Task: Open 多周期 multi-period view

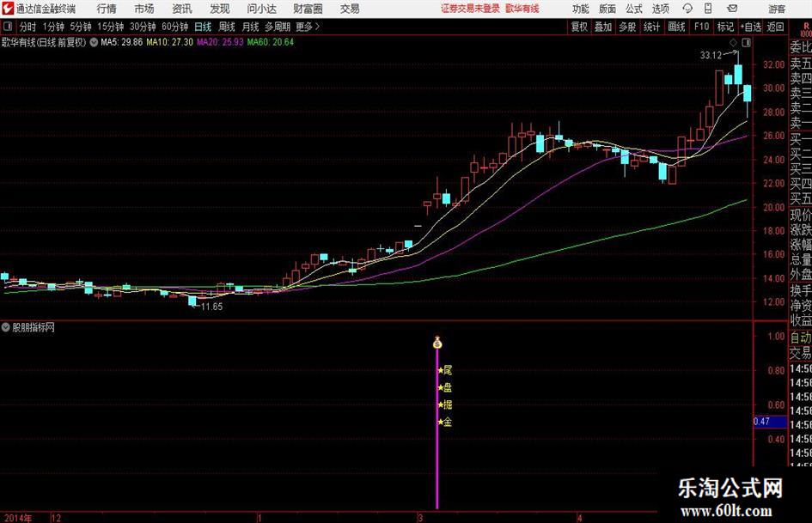Action: (x=278, y=27)
